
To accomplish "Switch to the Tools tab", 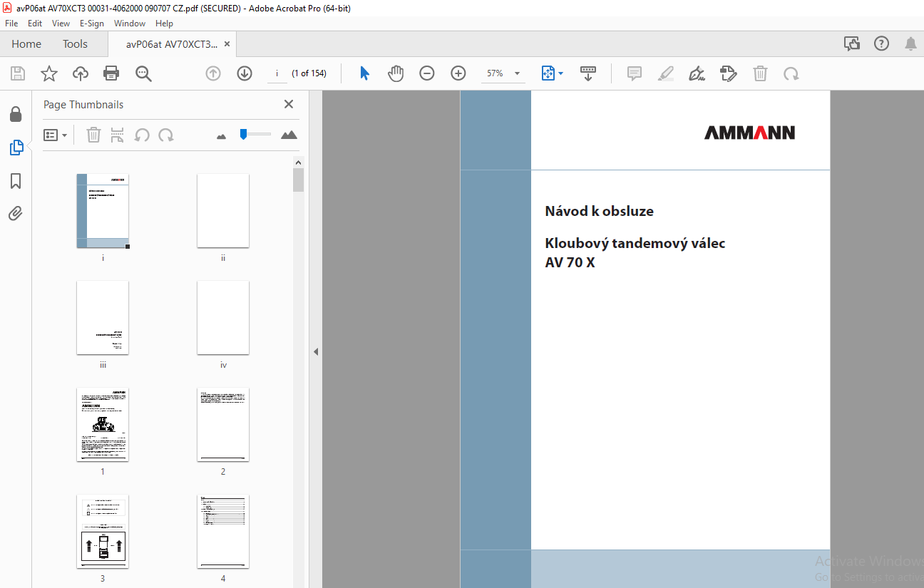I will coord(75,44).
